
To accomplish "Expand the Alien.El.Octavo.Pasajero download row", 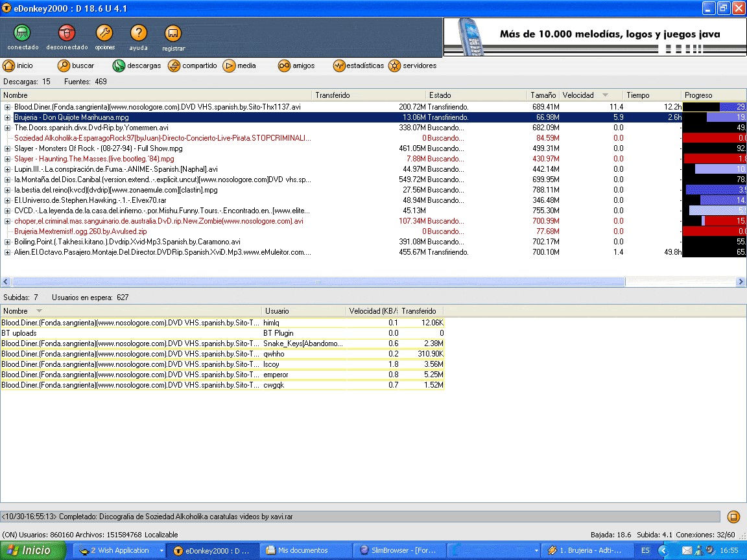I will [x=8, y=252].
